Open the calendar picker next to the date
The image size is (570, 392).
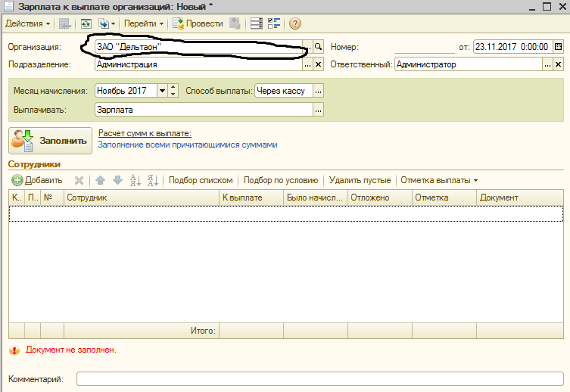(558, 47)
